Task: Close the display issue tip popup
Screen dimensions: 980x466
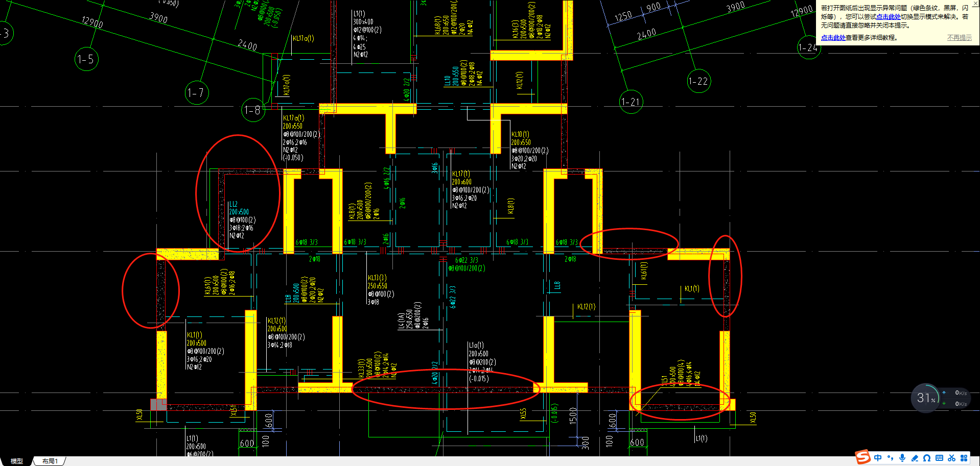Action: tap(975, 3)
